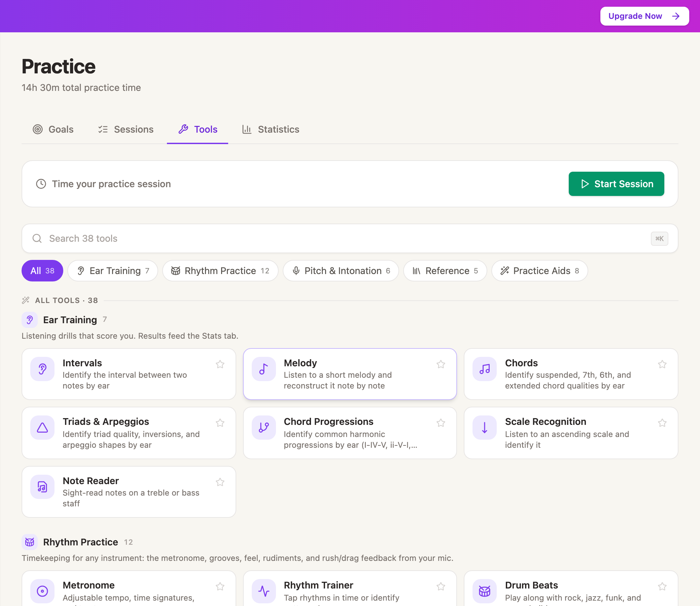
Task: Show Practice Aids tools
Action: (x=540, y=271)
